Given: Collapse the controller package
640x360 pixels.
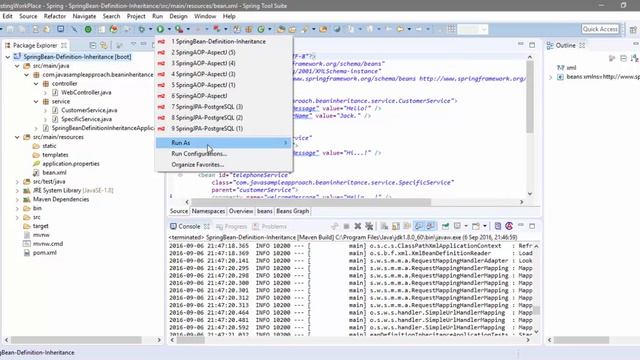Looking at the screenshot, I should (x=36, y=84).
